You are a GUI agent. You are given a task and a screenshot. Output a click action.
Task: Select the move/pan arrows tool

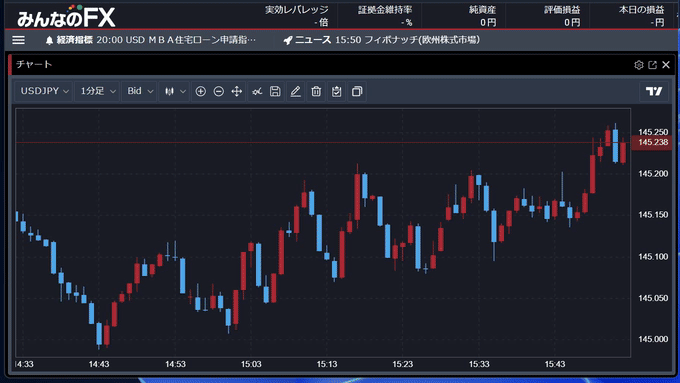coord(236,91)
